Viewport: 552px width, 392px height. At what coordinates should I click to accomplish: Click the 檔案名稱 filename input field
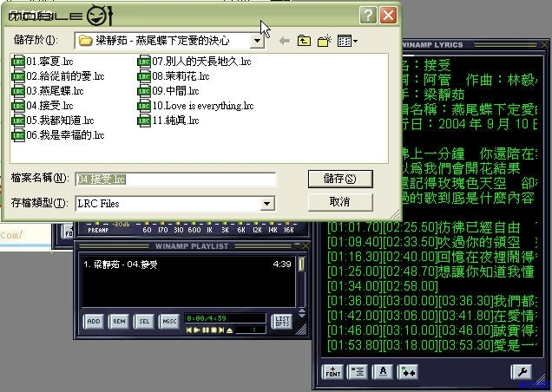(x=175, y=180)
